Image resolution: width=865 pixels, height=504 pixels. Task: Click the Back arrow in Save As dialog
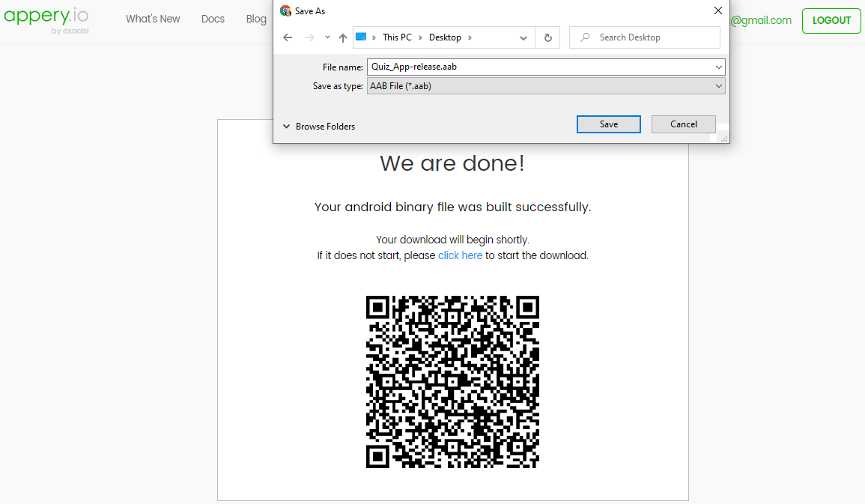tap(288, 37)
